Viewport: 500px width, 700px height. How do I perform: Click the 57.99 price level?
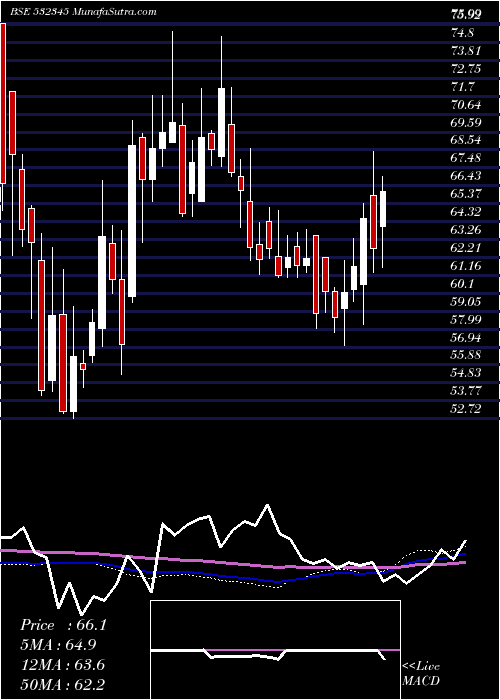click(x=467, y=319)
